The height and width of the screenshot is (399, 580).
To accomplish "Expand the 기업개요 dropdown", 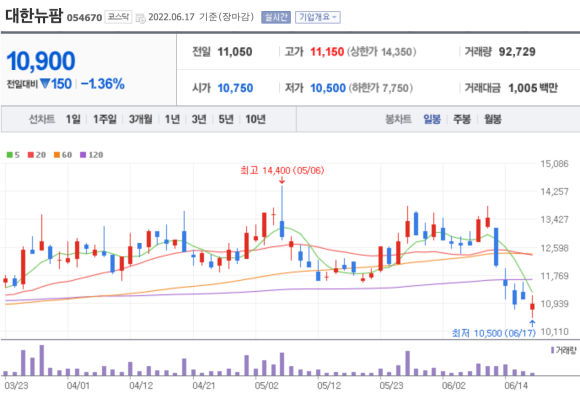I will 318,17.
